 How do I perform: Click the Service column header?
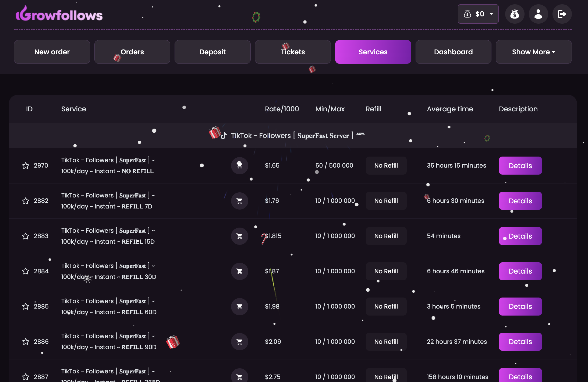[74, 109]
